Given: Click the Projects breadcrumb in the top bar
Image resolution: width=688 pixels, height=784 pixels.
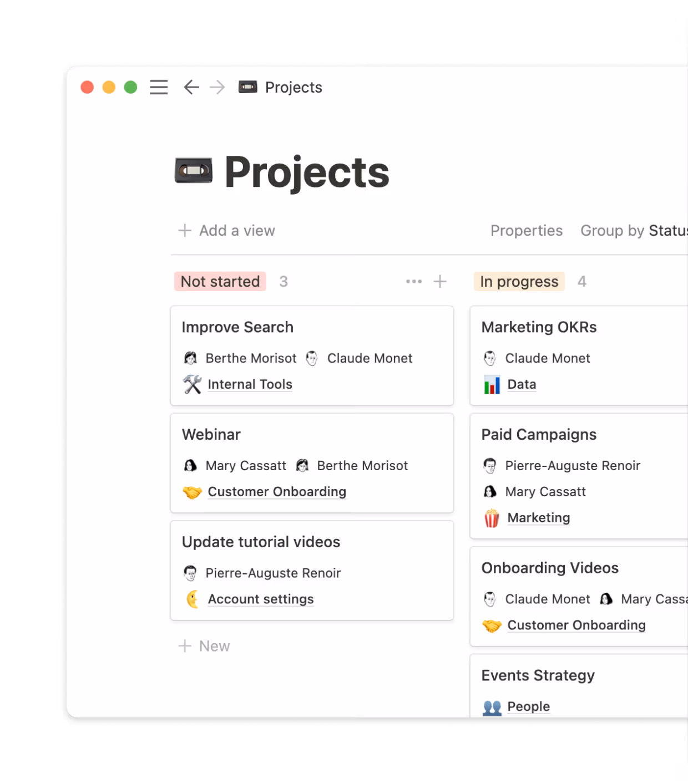Looking at the screenshot, I should [x=293, y=87].
